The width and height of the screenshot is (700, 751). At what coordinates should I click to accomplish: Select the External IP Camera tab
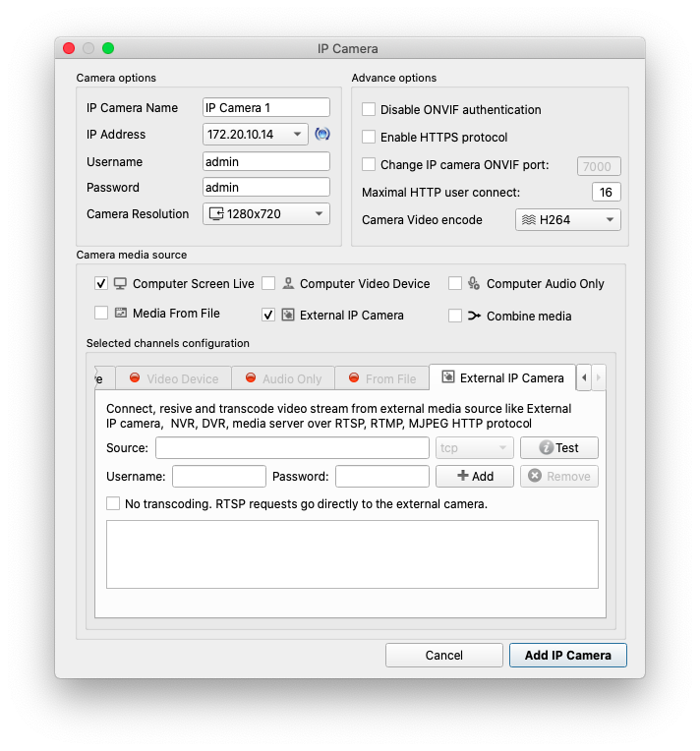(502, 377)
